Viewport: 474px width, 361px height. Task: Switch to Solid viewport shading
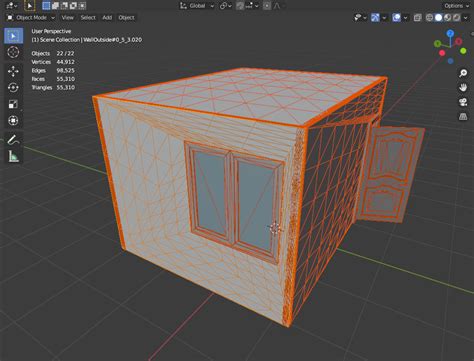point(439,17)
